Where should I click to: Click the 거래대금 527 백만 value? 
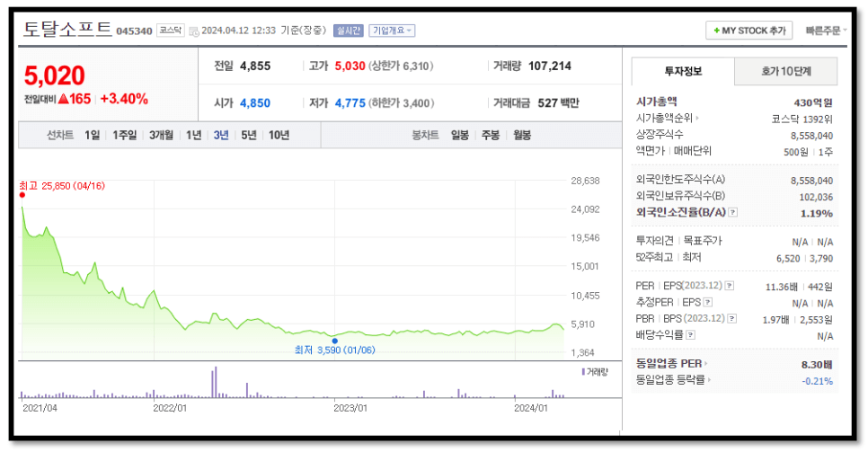(558, 103)
